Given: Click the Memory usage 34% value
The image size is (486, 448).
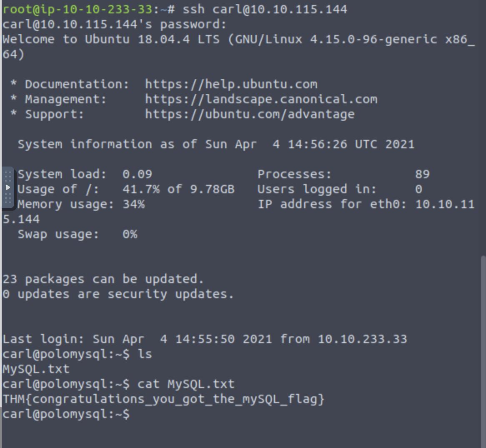Looking at the screenshot, I should [133, 204].
